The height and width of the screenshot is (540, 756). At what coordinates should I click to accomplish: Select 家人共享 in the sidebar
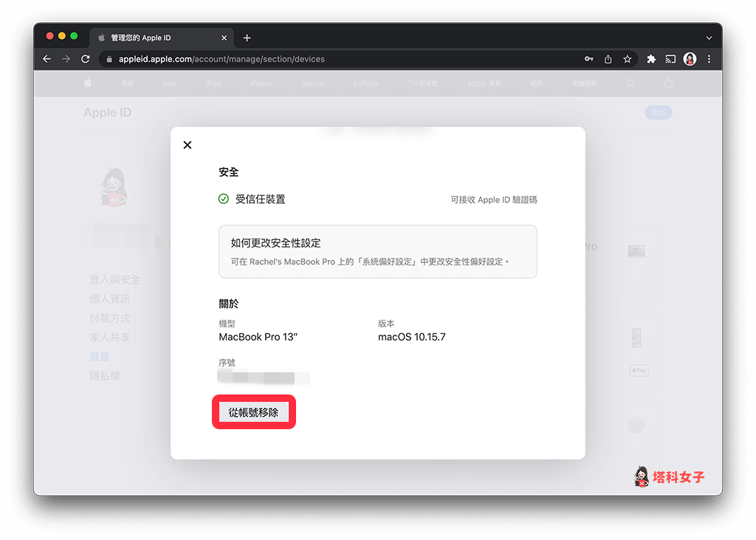click(x=109, y=338)
